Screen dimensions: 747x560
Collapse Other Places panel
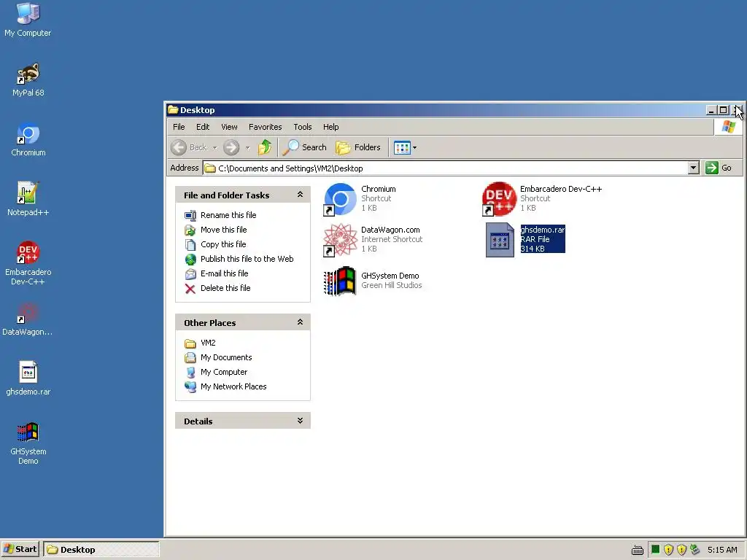click(x=300, y=322)
